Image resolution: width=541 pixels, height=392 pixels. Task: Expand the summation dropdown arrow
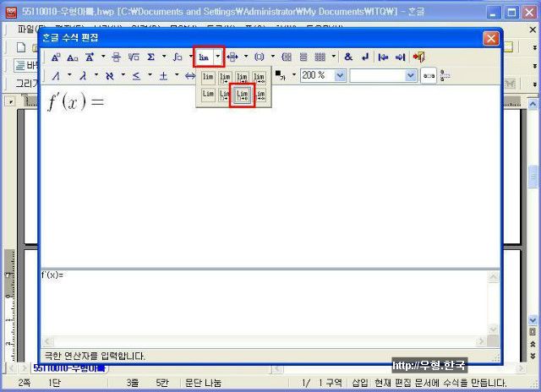(x=164, y=57)
